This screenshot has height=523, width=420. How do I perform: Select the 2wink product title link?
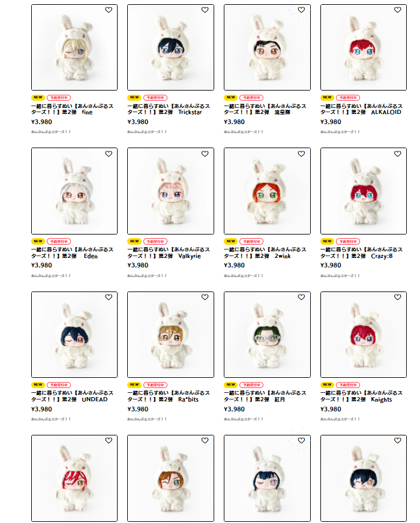(265, 253)
